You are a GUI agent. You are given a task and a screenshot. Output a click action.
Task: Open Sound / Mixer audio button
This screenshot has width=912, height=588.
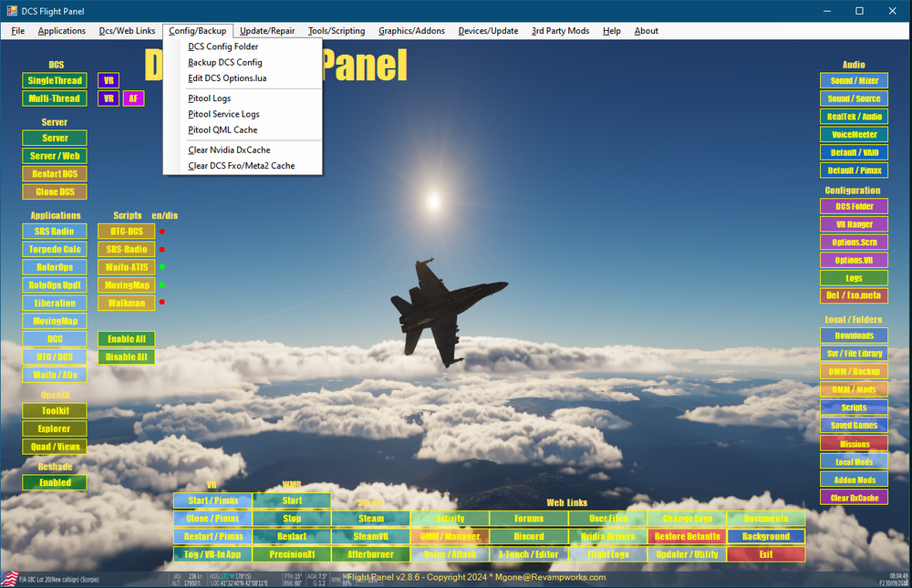(x=854, y=81)
